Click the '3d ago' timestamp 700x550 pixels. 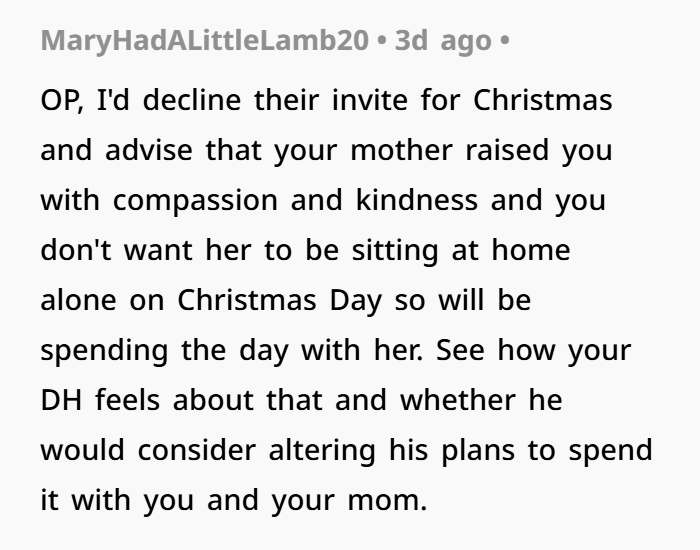point(443,41)
